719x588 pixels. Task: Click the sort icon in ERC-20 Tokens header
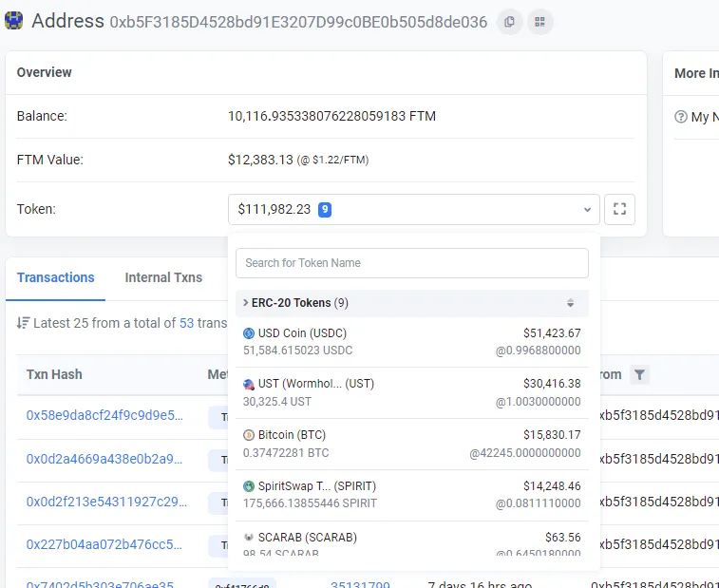pyautogui.click(x=570, y=303)
